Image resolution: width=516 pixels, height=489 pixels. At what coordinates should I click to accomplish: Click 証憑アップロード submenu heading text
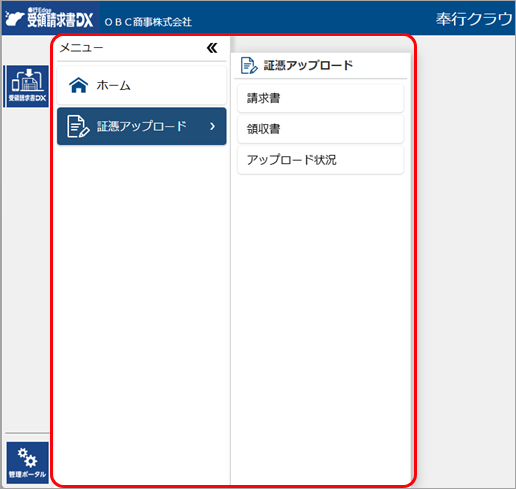pos(308,65)
